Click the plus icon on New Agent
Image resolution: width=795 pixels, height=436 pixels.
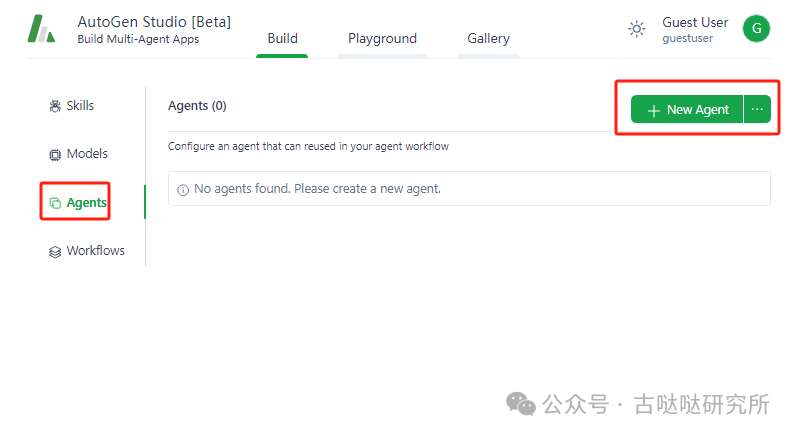[654, 110]
